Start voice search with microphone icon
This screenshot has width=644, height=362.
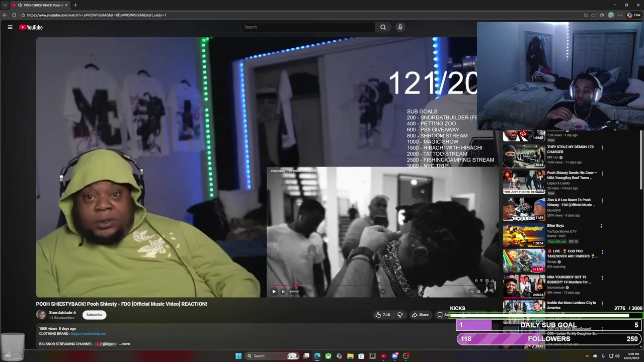[x=400, y=27]
